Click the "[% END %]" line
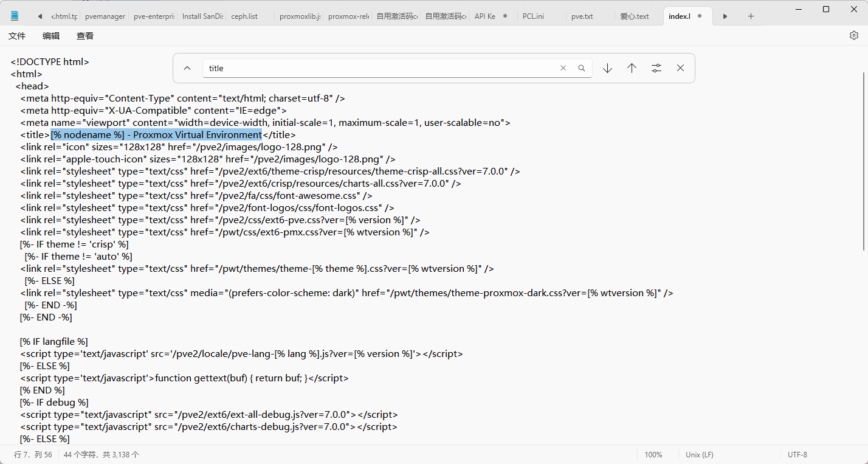 click(x=42, y=390)
